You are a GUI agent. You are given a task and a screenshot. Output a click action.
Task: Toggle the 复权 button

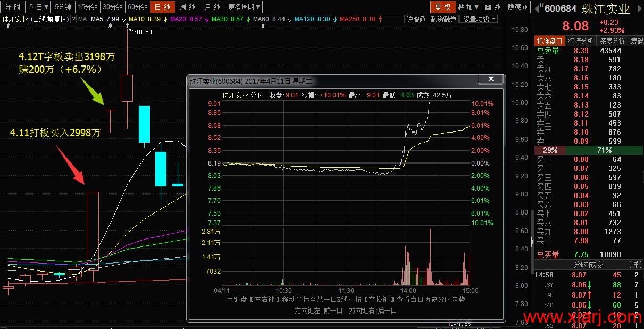[x=442, y=7]
